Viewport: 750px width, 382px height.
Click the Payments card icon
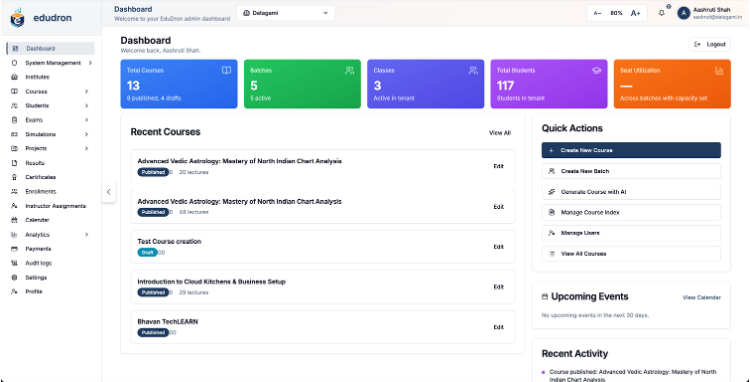click(x=14, y=249)
